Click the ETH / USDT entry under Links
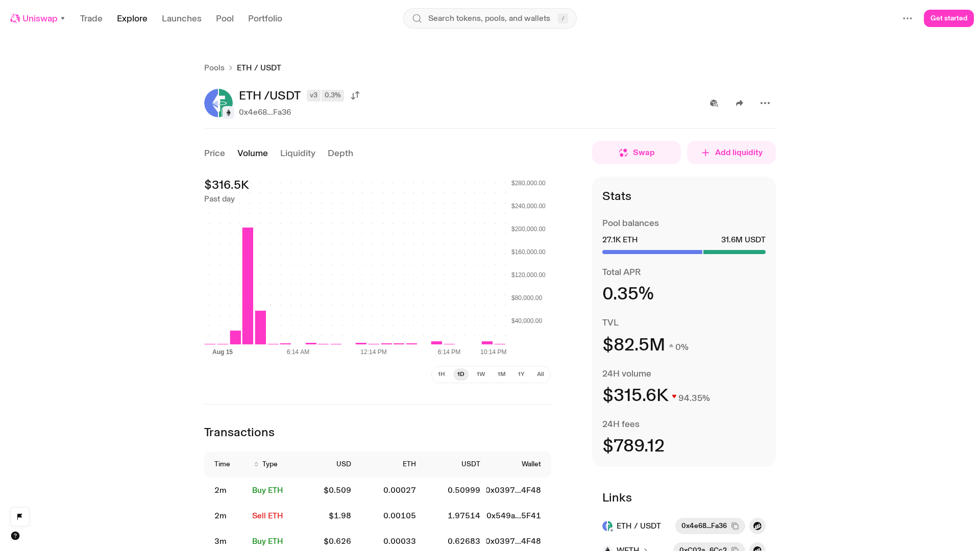980x551 pixels. (x=632, y=526)
